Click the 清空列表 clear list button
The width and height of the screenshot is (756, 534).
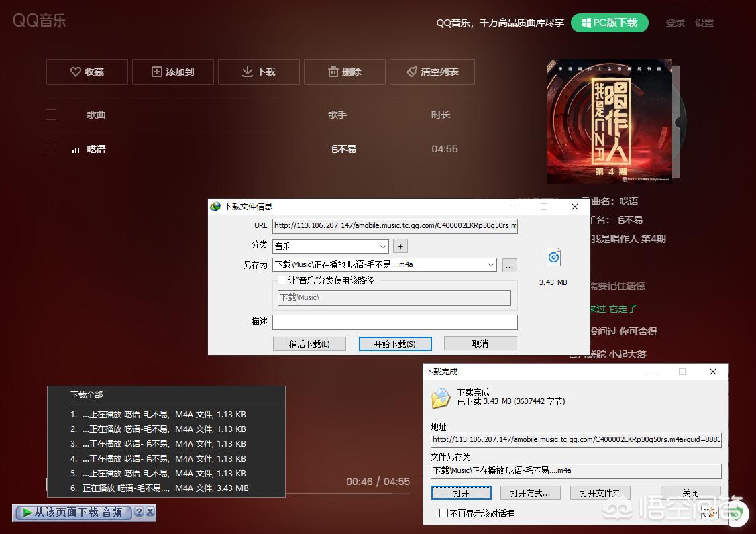433,72
